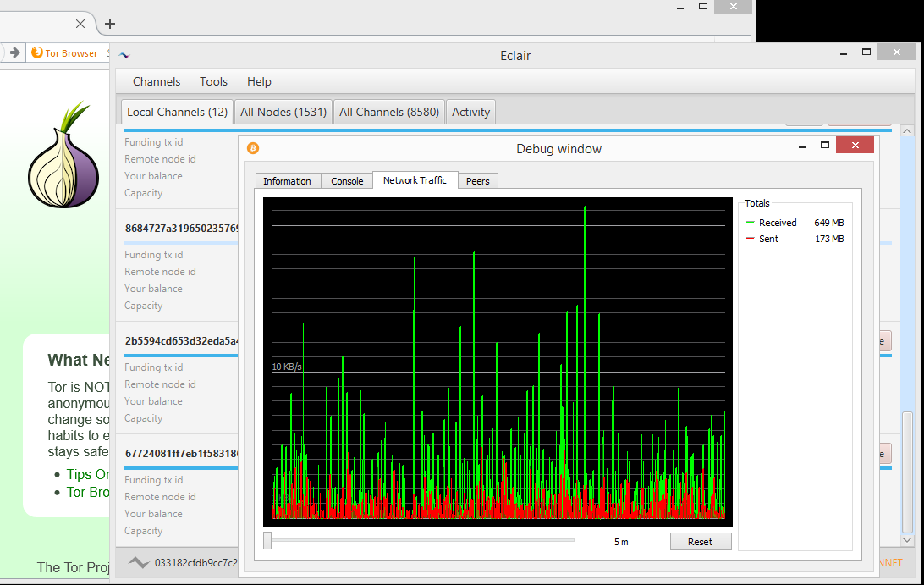924x585 pixels.
Task: Maximize the Eclair window
Action: pyautogui.click(x=866, y=52)
